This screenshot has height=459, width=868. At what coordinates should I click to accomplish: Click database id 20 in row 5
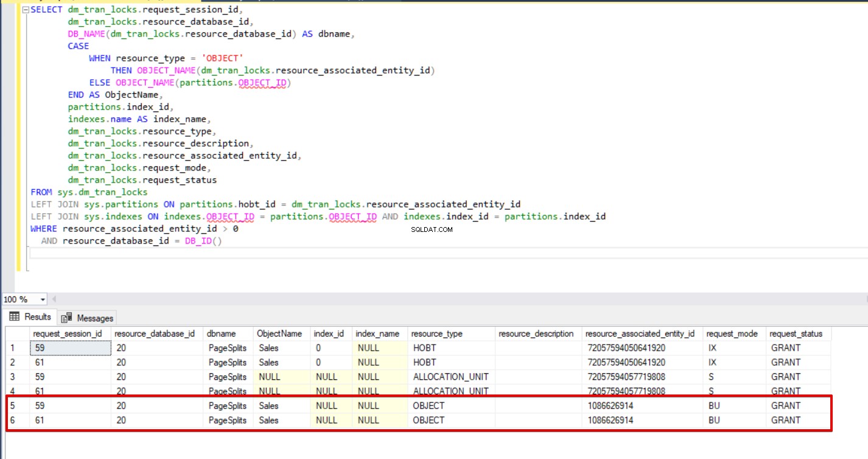[158, 405]
